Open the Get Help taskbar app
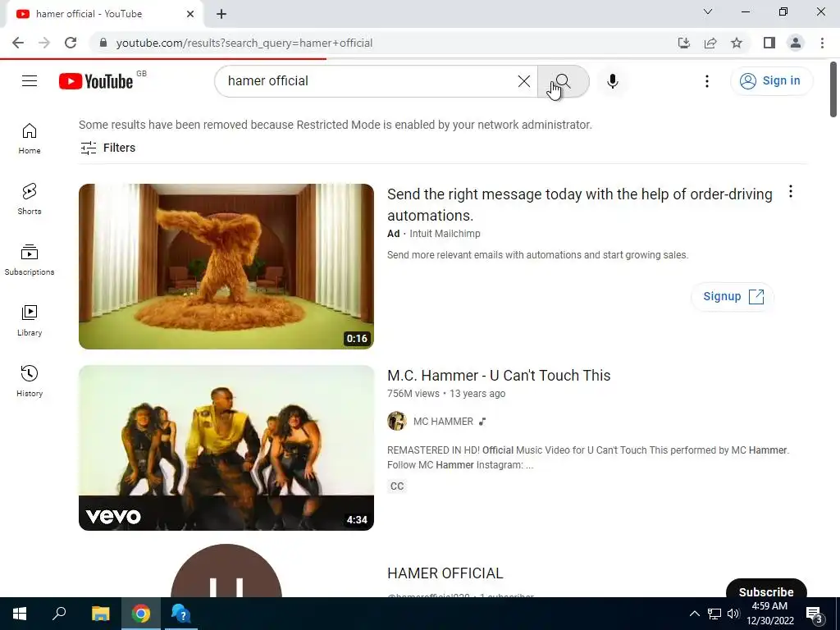 pos(181,614)
